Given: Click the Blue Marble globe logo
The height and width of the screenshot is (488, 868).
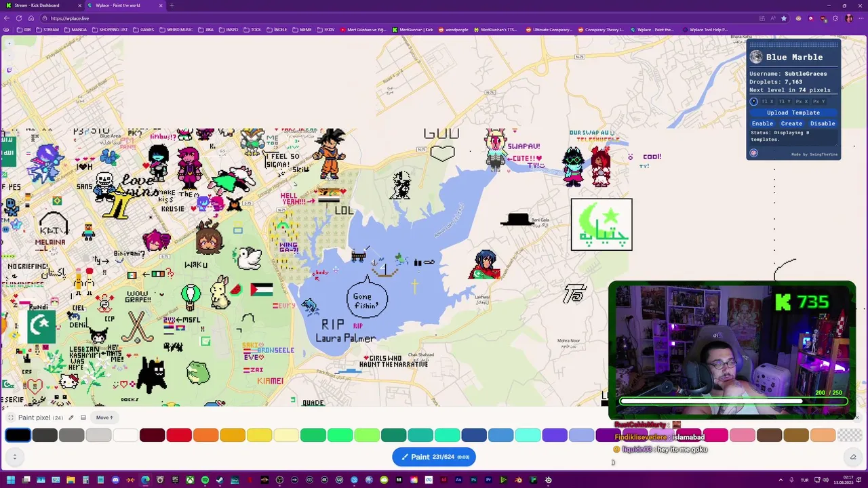Looking at the screenshot, I should 756,58.
